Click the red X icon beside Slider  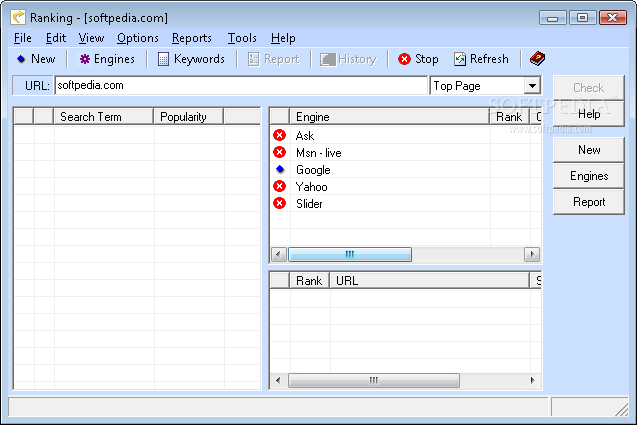coord(280,203)
